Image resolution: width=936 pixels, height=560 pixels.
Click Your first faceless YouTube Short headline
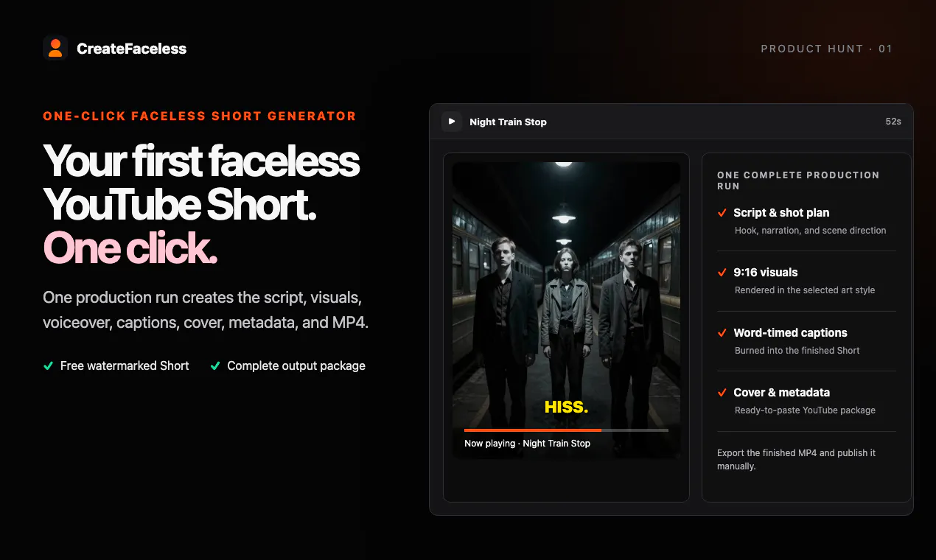[x=201, y=183]
